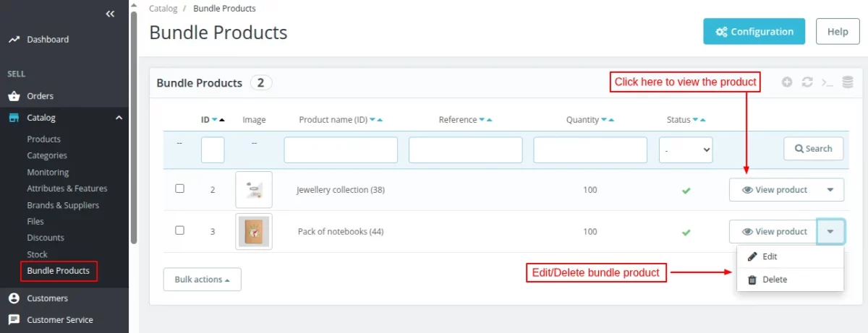868x333 pixels.
Task: Open the Pack of notebooks thumbnail image
Action: pos(254,231)
